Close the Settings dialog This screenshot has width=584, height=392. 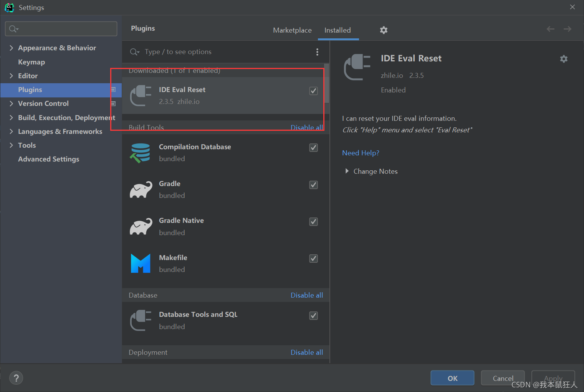coord(572,7)
